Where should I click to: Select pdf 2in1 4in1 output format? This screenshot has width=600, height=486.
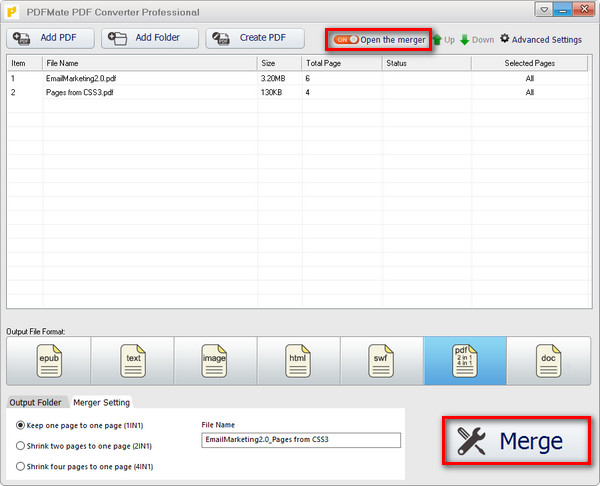tap(465, 361)
